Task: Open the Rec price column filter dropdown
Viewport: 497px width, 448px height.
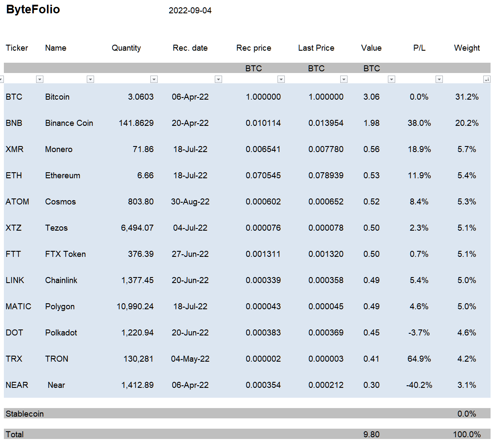Action: 281,79
